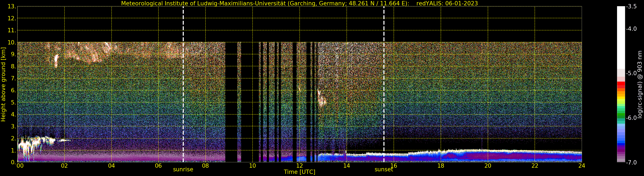This screenshot has width=644, height=176.
Task: Click the '06' time axis tick label
Action: click(x=159, y=166)
